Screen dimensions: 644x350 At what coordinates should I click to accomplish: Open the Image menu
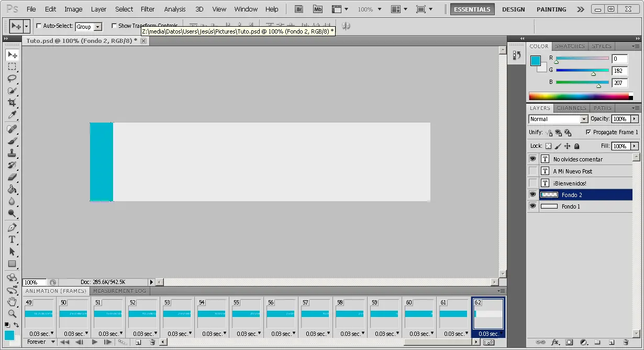click(x=73, y=9)
